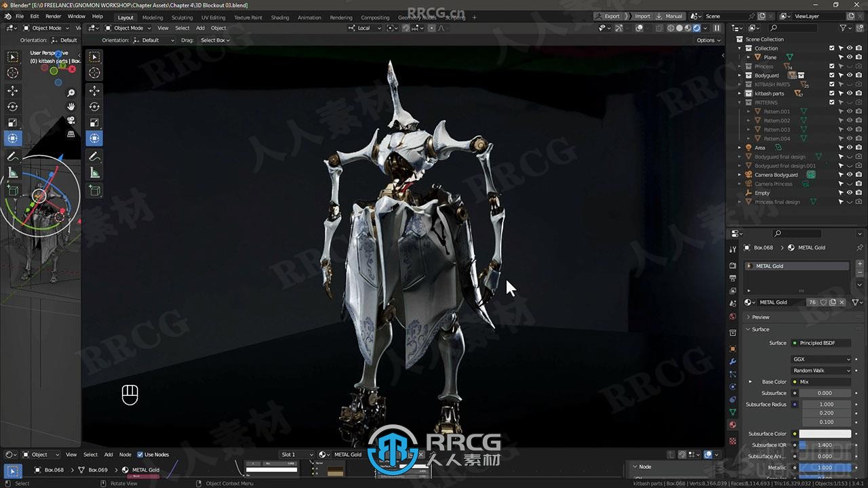Add a new material slot with plus button
The width and height of the screenshot is (868, 488).
point(860,264)
